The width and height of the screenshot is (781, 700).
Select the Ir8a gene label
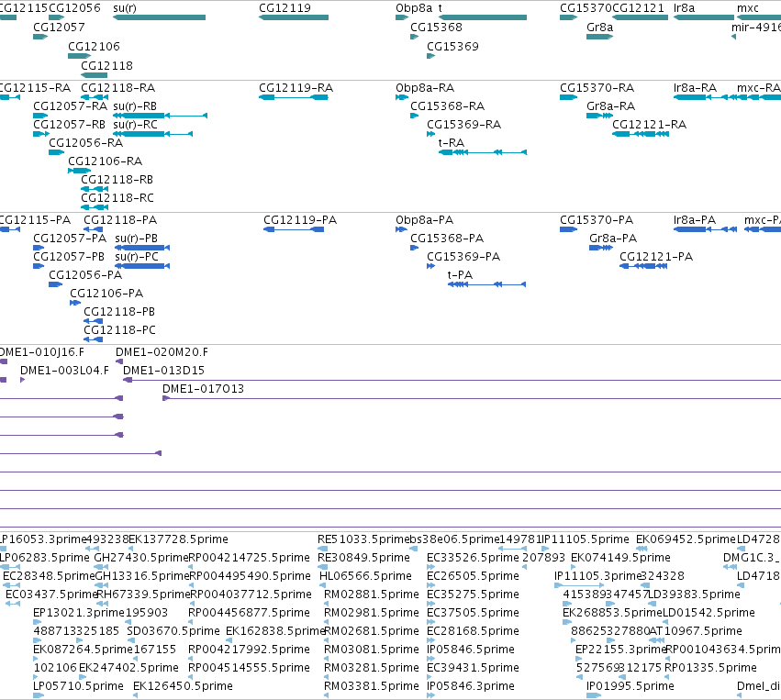pos(684,8)
